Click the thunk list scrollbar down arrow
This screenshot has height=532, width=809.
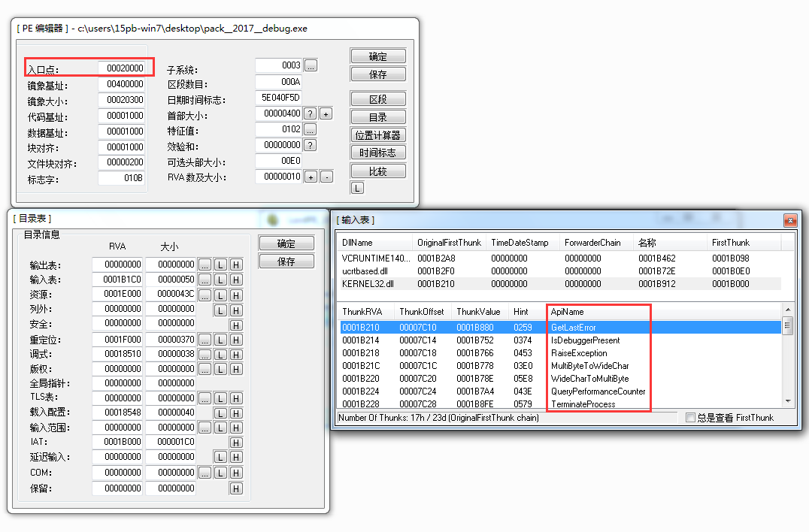(x=787, y=401)
